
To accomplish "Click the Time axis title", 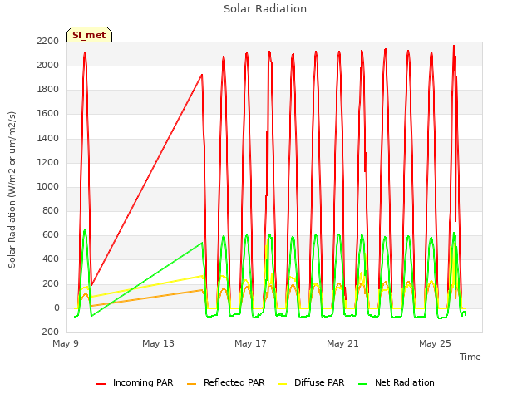I will coord(470,357).
